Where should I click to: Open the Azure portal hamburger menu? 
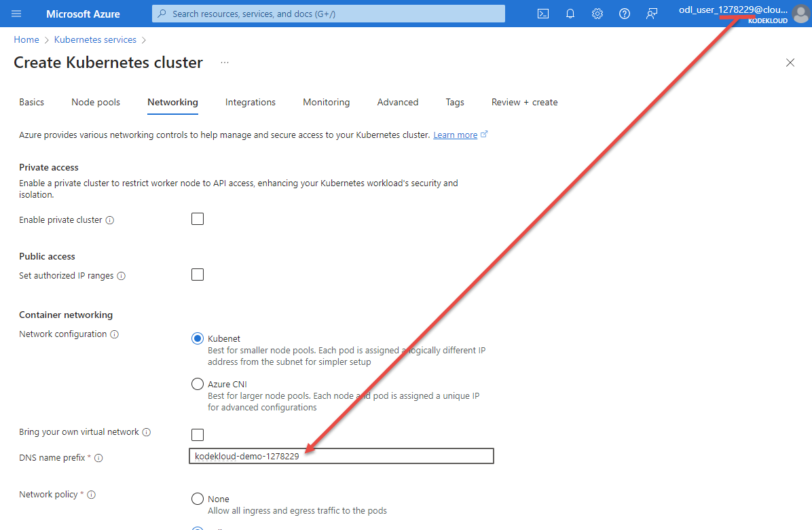[17, 14]
